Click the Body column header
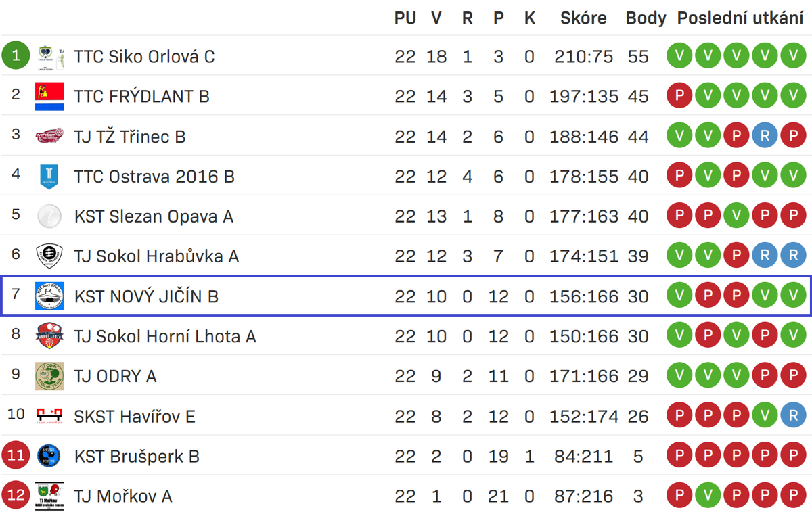The width and height of the screenshot is (812, 512). pyautogui.click(x=646, y=18)
